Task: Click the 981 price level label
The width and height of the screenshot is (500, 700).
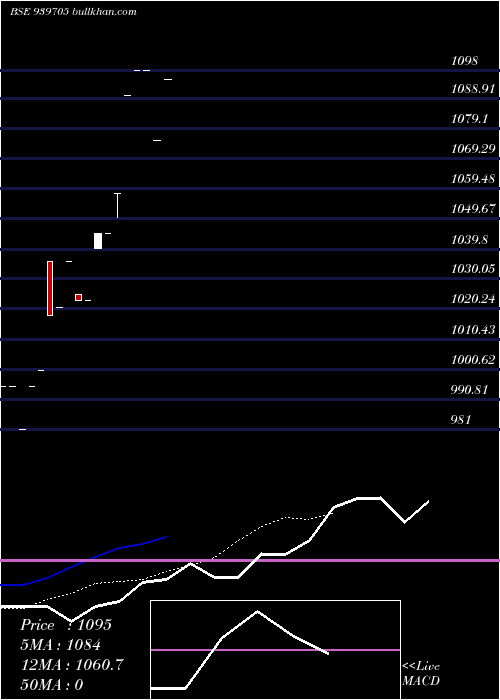Action: click(x=461, y=420)
